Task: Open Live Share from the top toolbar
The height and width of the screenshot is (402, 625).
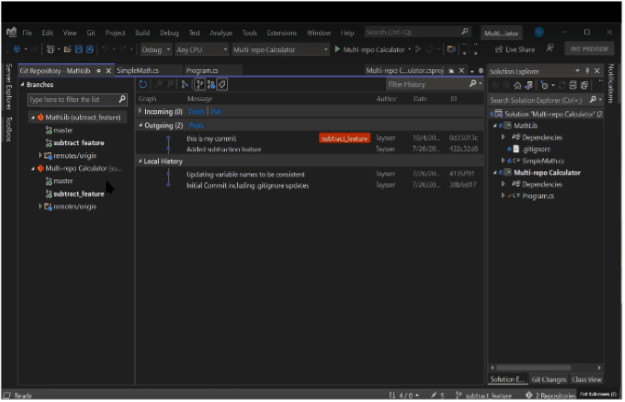Action: (x=515, y=49)
